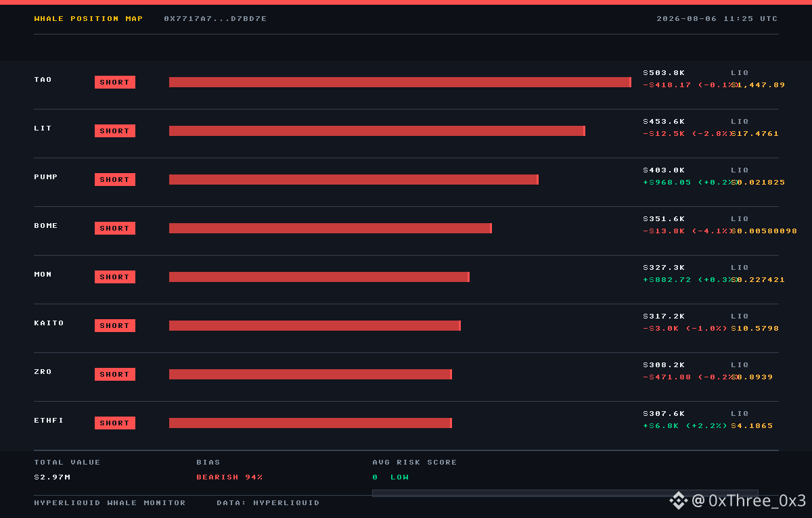The height and width of the screenshot is (518, 812).
Task: Click the Hyperliquid Whale Monitor footer label
Action: click(x=110, y=503)
